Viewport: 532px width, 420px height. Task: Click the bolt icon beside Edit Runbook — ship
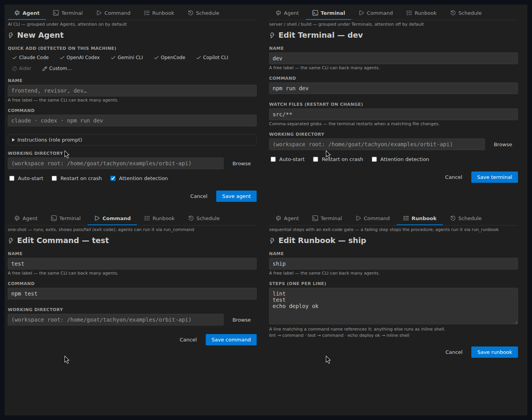tap(272, 241)
